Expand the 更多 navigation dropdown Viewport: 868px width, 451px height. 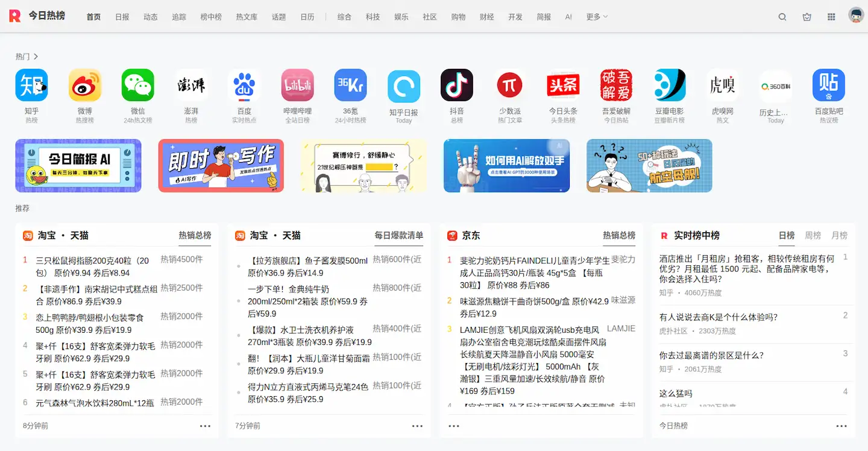tap(597, 17)
